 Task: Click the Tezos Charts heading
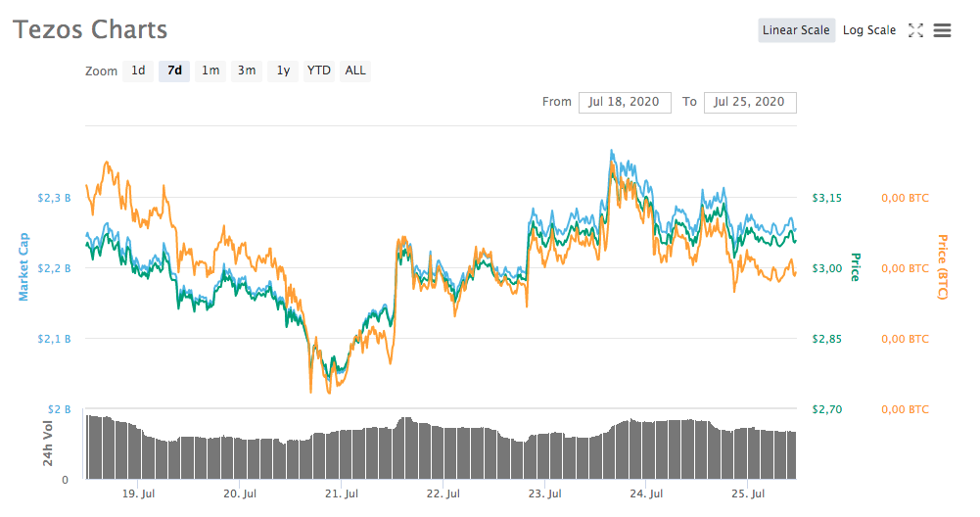(x=90, y=29)
